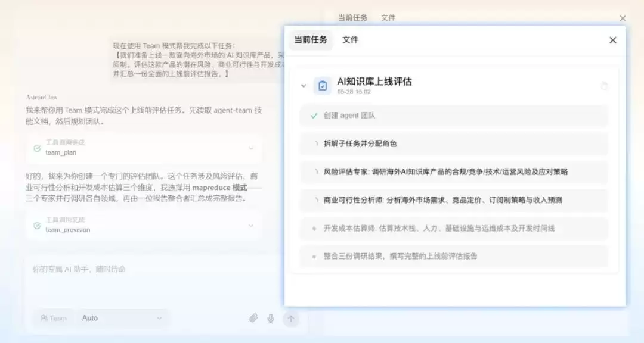Click the spinner icon on 拆解子任务并分配角色

[x=315, y=144]
